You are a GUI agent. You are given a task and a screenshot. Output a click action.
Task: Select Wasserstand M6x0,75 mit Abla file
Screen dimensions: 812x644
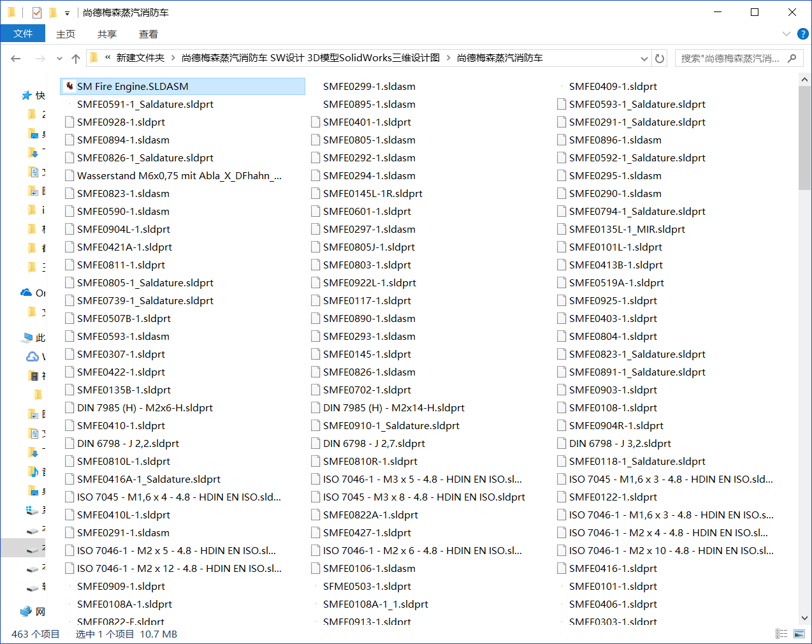(179, 175)
